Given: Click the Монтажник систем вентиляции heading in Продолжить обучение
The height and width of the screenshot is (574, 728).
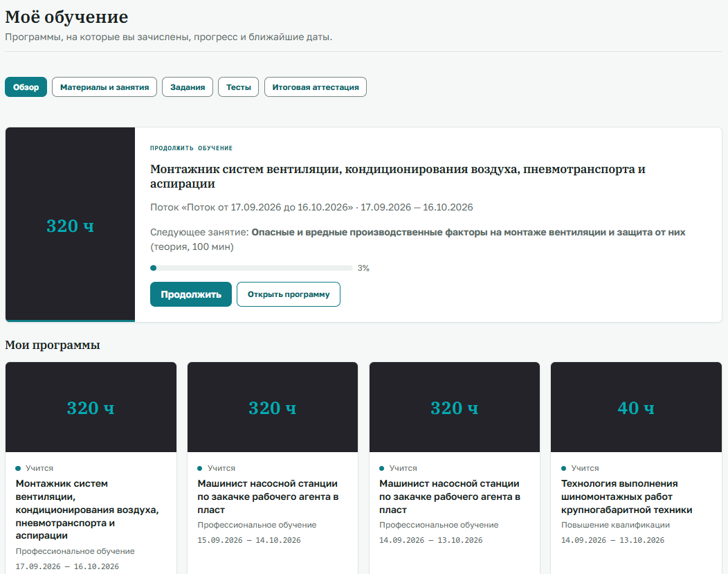Looking at the screenshot, I should (x=398, y=177).
